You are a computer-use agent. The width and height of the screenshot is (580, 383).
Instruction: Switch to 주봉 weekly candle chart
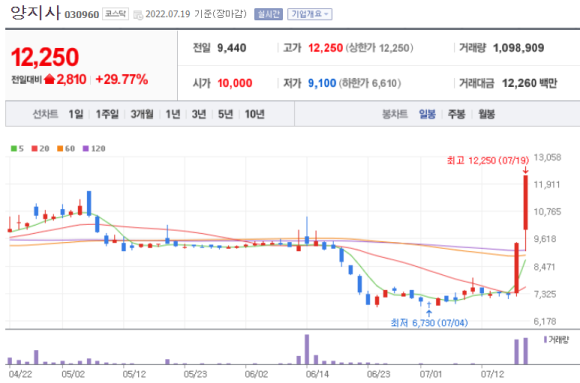456,114
